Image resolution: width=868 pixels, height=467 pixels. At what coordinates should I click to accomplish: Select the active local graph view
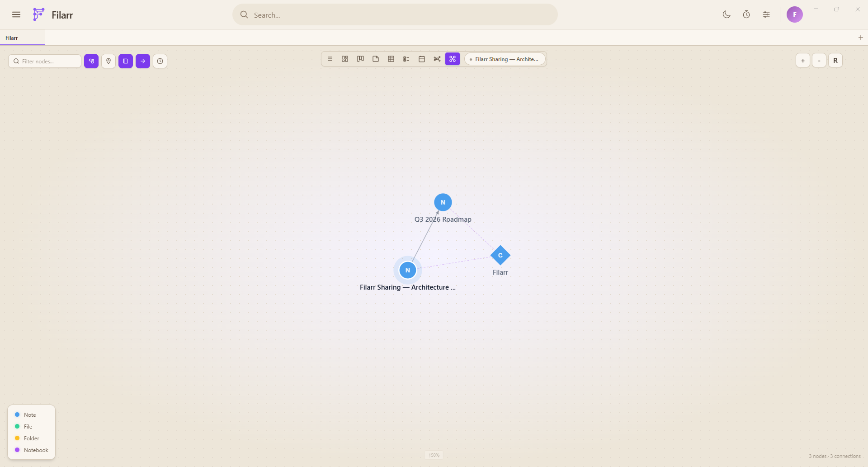[453, 59]
